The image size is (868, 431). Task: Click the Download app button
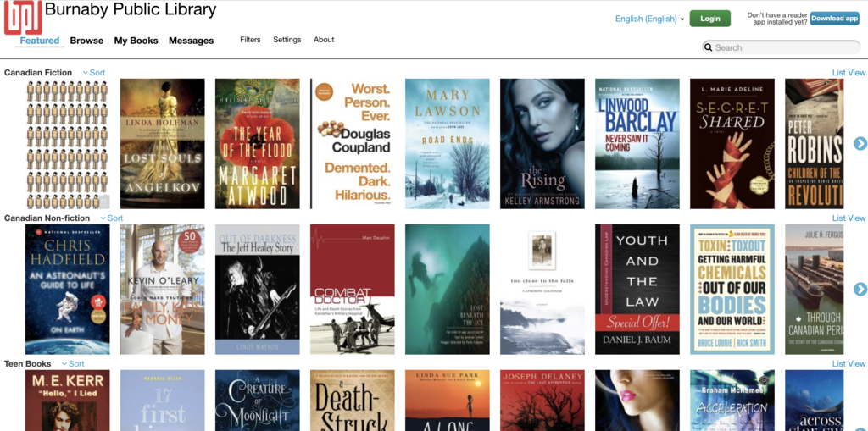[835, 19]
